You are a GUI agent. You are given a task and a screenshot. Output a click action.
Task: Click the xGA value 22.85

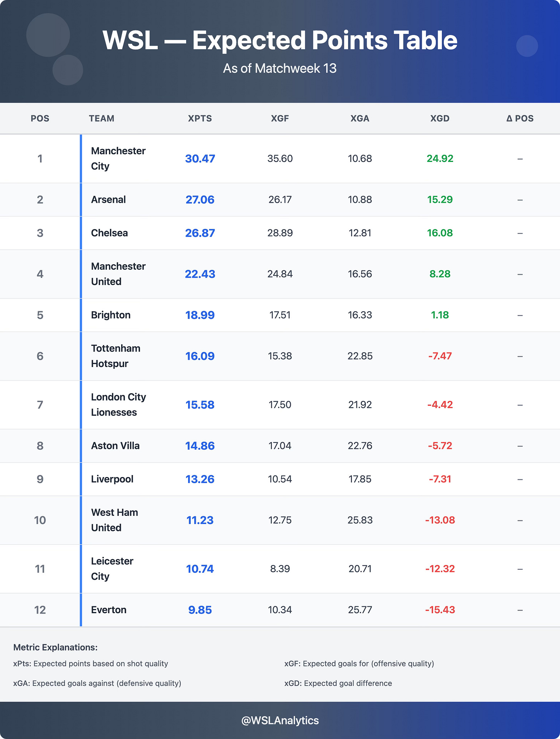pyautogui.click(x=360, y=356)
